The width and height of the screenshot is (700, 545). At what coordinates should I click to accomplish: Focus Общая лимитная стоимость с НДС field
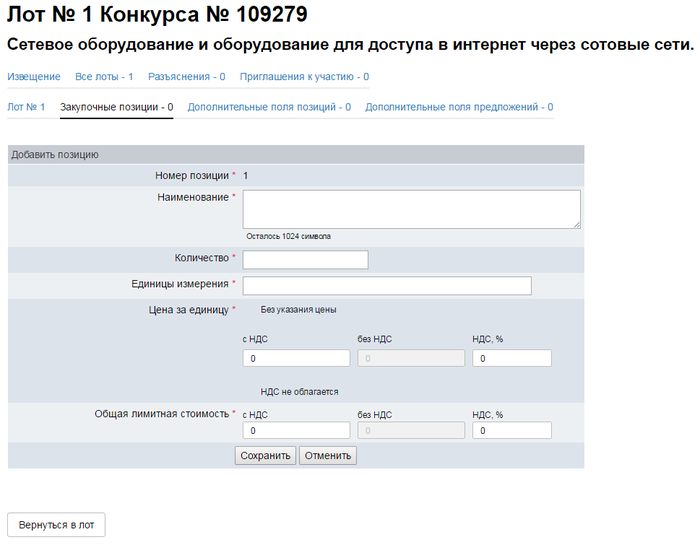[296, 431]
